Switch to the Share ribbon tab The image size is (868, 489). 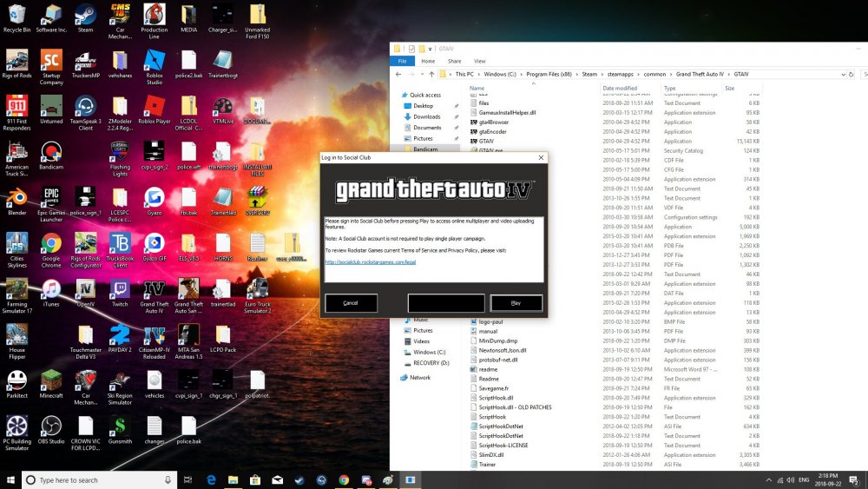click(455, 61)
